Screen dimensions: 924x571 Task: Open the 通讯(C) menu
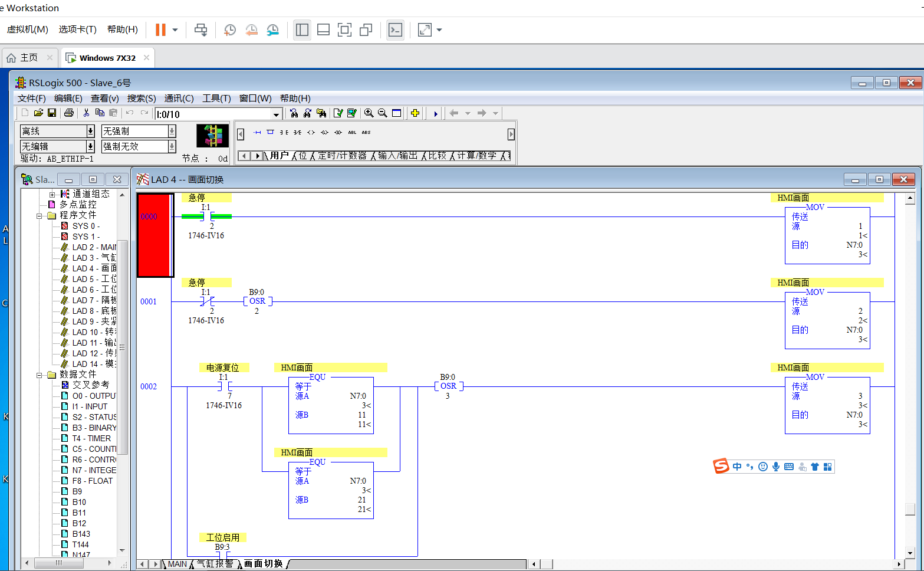179,99
